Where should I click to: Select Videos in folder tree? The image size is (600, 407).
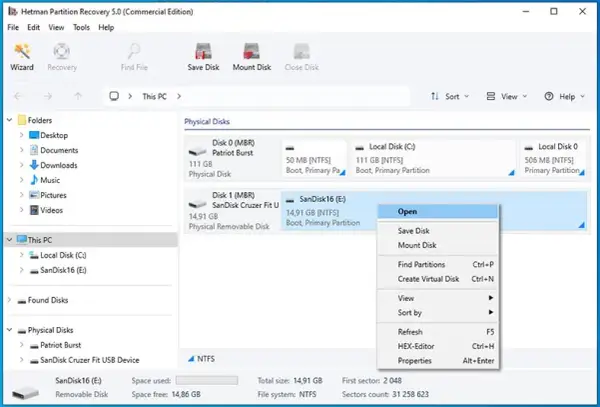51,210
